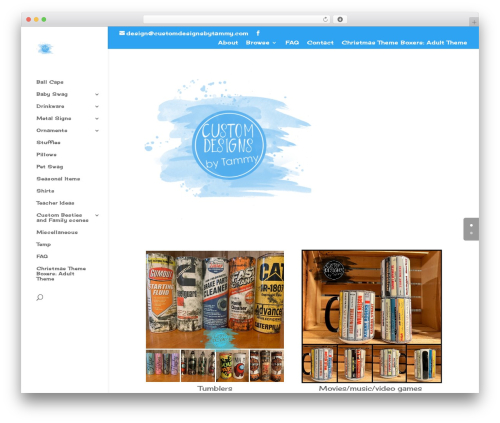Click the small sidebar logo
500x423 pixels.
(x=45, y=49)
